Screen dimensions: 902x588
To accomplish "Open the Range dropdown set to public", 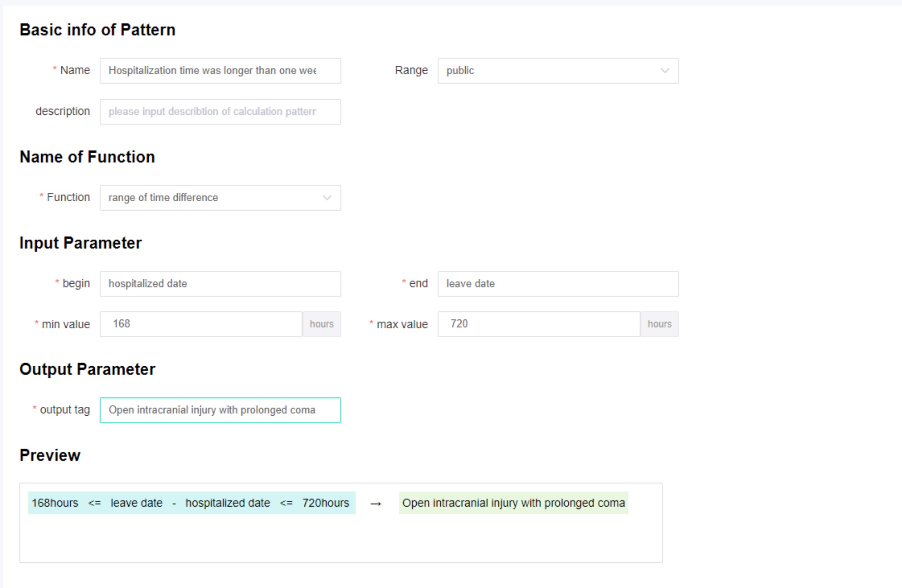I will click(558, 71).
